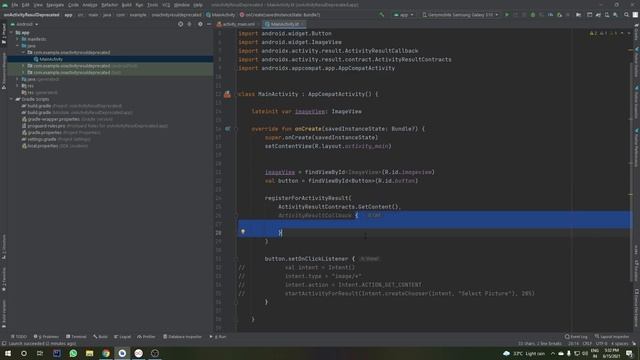640x360 pixels.
Task: Open the Terminal tool window
Action: 76,337
